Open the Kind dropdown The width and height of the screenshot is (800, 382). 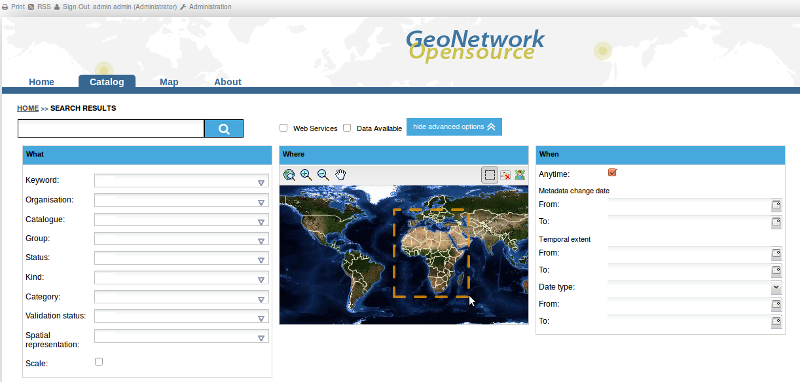[261, 279]
